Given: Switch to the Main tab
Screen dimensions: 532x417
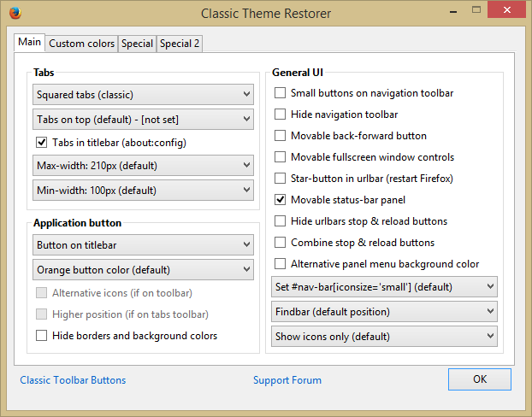Looking at the screenshot, I should pos(30,43).
